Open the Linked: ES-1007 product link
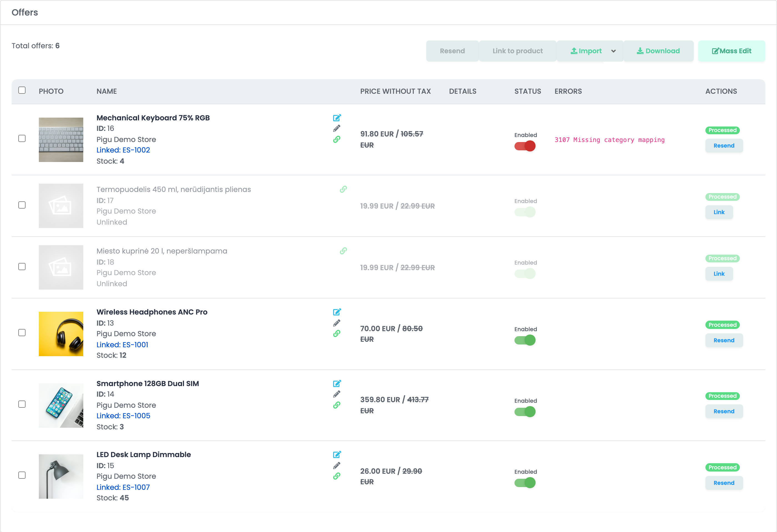The width and height of the screenshot is (777, 532). [x=123, y=487]
